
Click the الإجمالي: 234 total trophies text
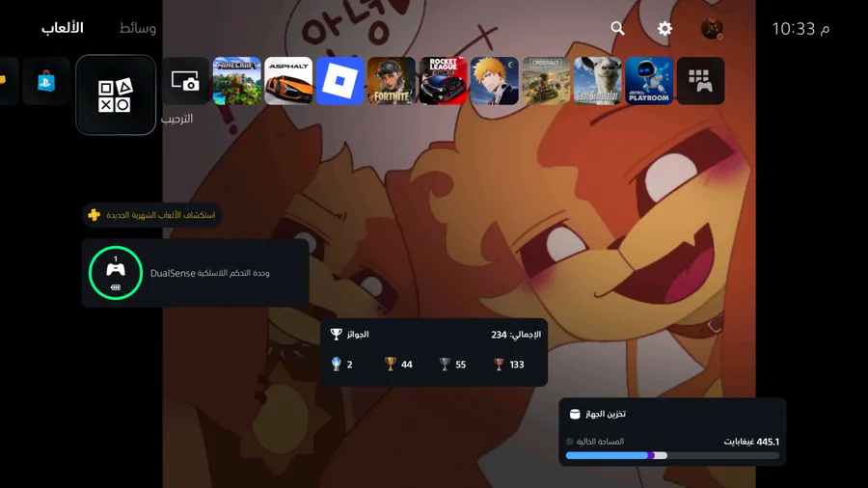516,335
